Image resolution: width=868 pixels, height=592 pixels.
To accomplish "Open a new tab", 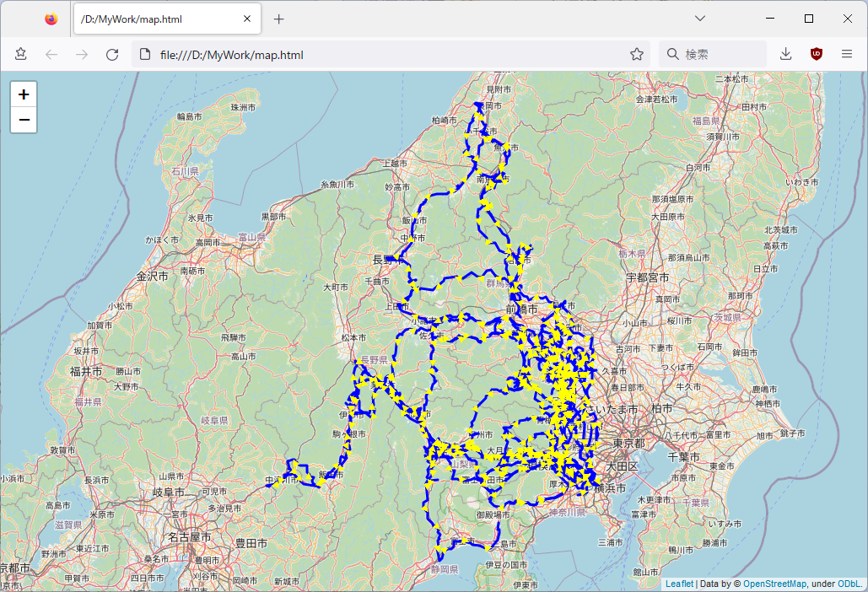I will (x=279, y=19).
